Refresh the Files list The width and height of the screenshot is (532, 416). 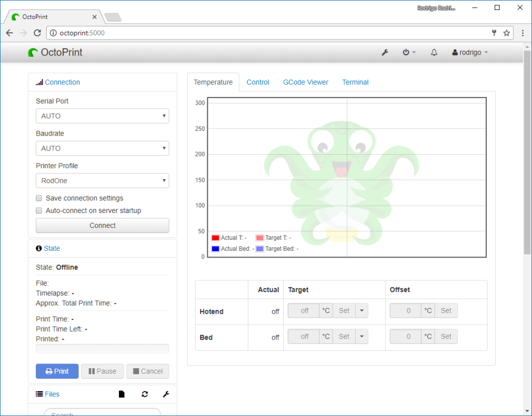[x=145, y=394]
